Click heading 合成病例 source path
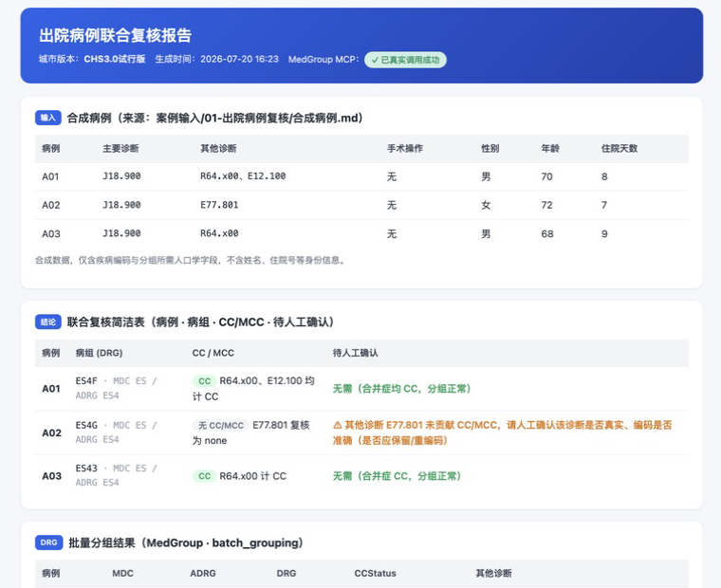The height and width of the screenshot is (588, 721). [x=214, y=119]
